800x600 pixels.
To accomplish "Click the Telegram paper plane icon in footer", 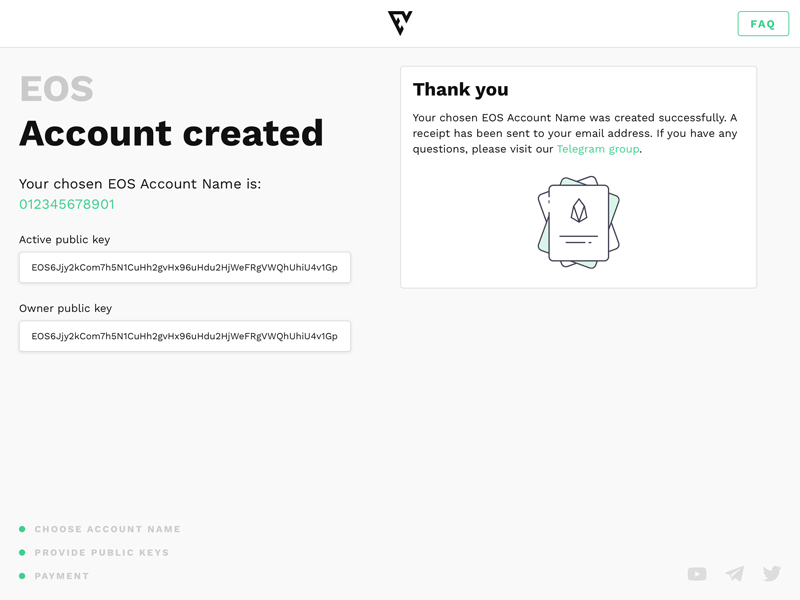I will [x=734, y=574].
